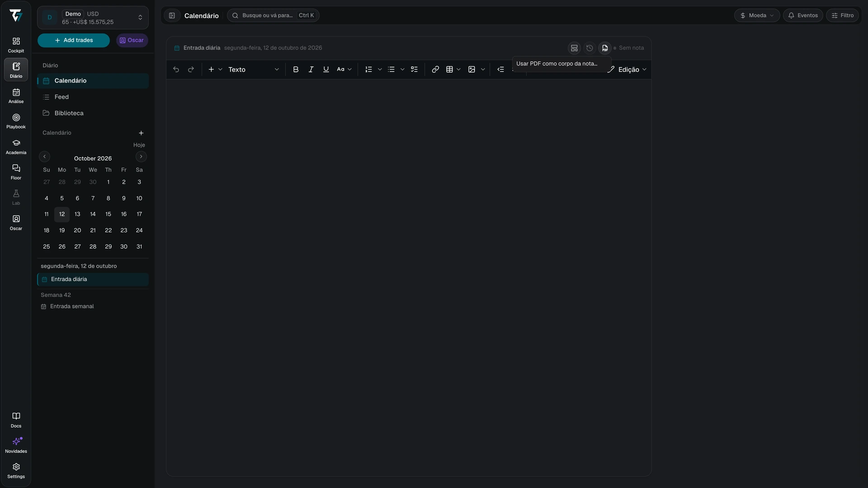Open the Moeda currency dropdown
The width and height of the screenshot is (868, 488).
pos(757,15)
